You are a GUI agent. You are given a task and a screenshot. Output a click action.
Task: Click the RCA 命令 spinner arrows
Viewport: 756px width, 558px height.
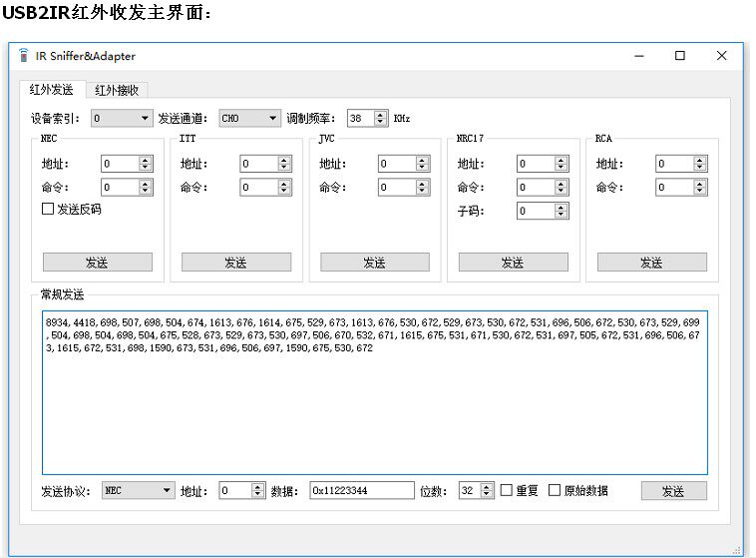(700, 188)
